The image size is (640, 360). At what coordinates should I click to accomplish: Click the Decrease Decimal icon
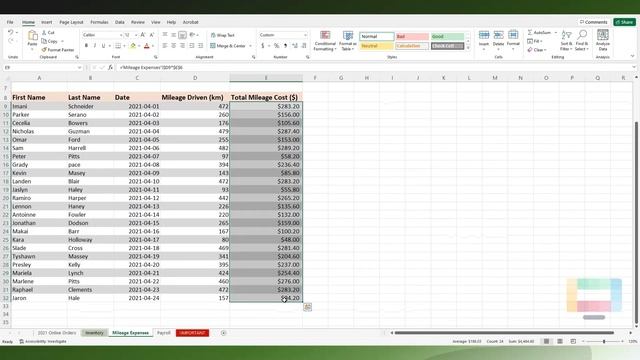pos(304,46)
